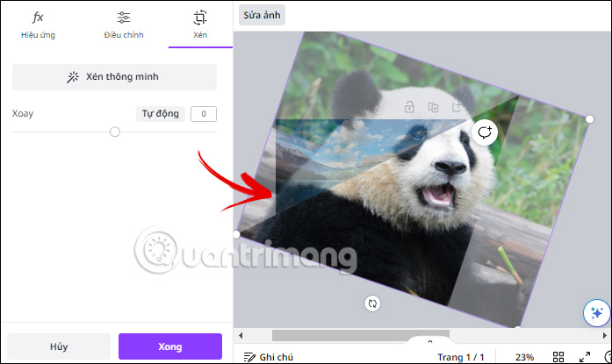Click the horizontal scrollbar thumb
The width and height of the screenshot is (612, 364).
[x=361, y=335]
